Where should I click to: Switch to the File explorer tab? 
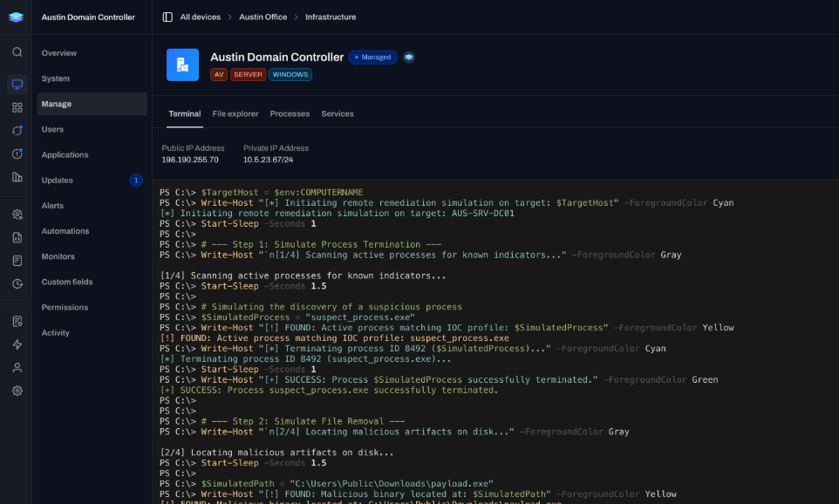point(235,114)
